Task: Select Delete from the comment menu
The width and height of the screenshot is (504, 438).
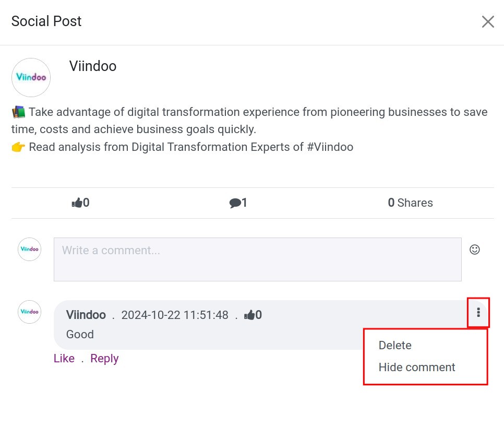Action: [395, 346]
